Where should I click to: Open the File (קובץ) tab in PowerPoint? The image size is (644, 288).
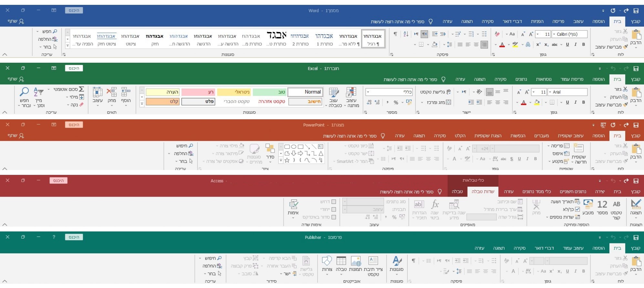636,136
